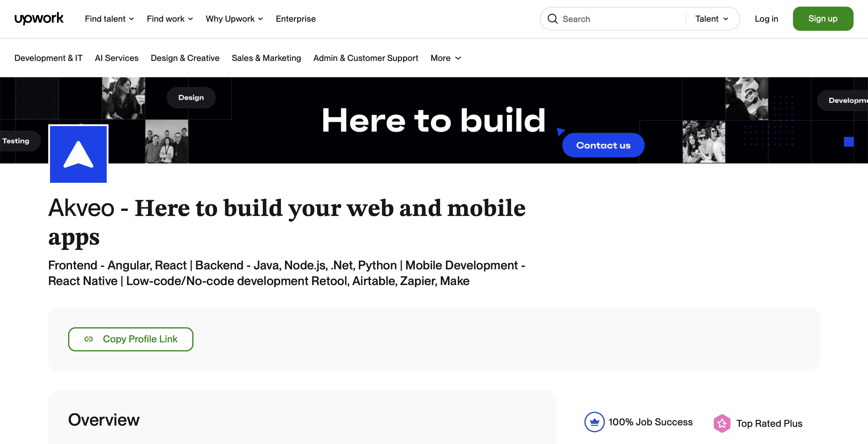
Task: Click the Log in link
Action: click(766, 19)
